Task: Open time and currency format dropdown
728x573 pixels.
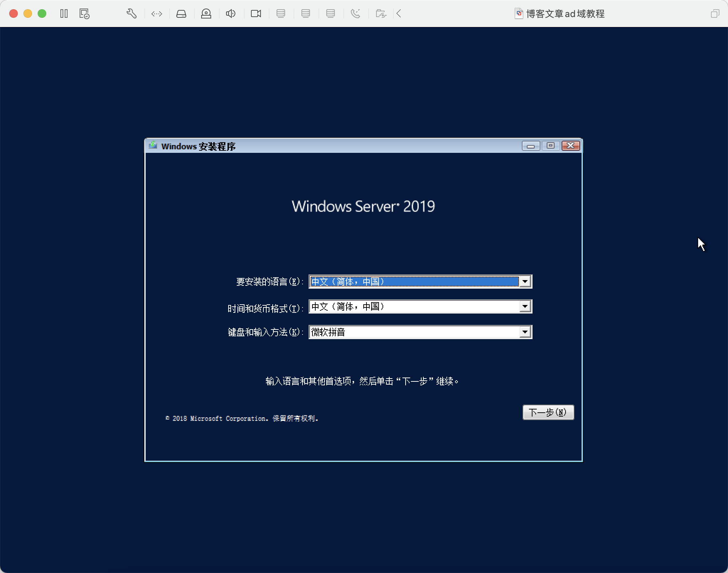Action: [x=525, y=306]
